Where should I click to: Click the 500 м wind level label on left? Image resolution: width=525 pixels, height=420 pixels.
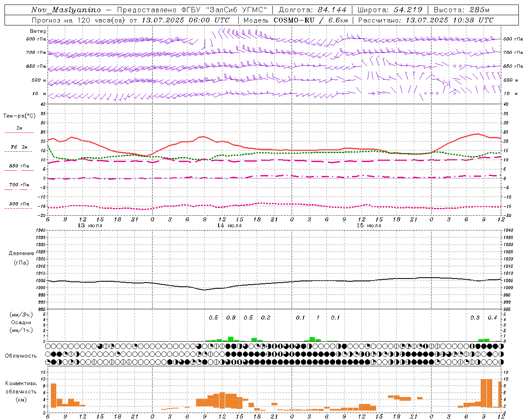[39, 80]
